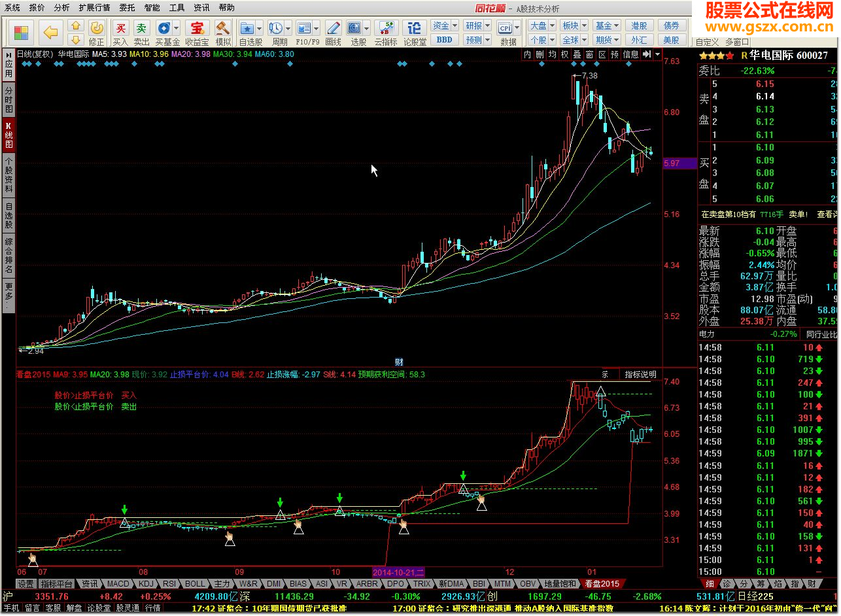Open the 智能 menu
The width and height of the screenshot is (841, 616).
[x=152, y=8]
